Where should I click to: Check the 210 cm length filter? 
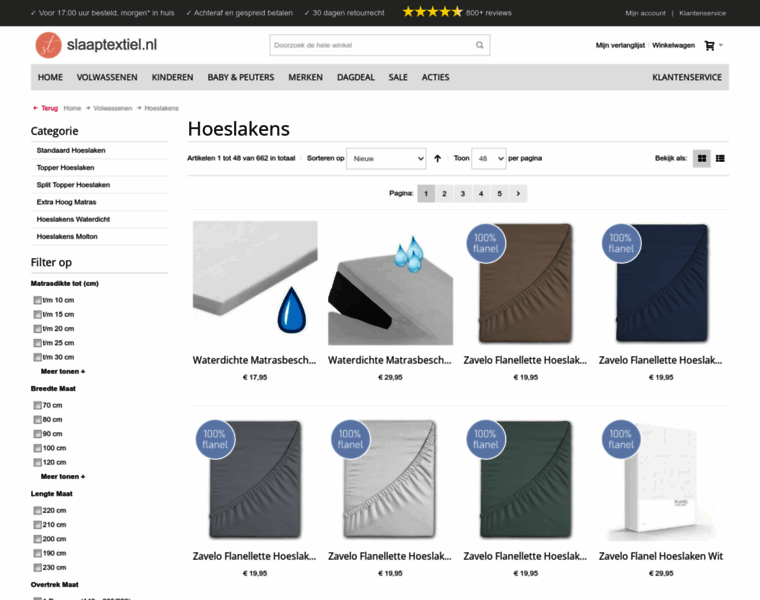[37, 525]
